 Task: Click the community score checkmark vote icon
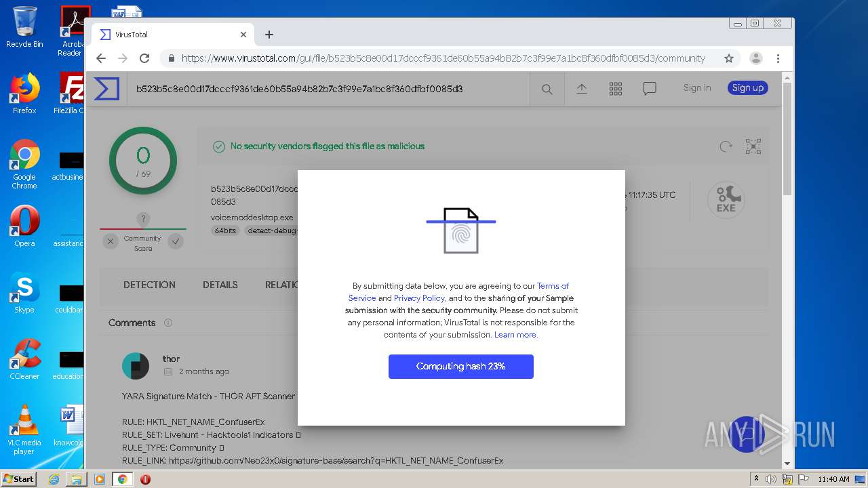click(176, 241)
